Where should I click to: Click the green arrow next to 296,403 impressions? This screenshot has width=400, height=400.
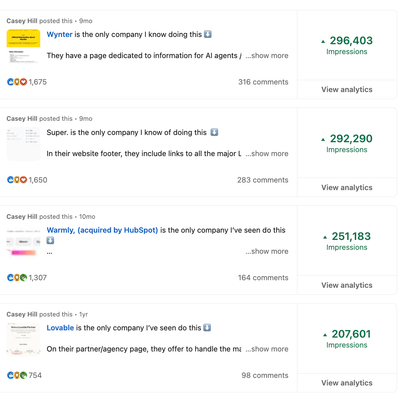323,42
